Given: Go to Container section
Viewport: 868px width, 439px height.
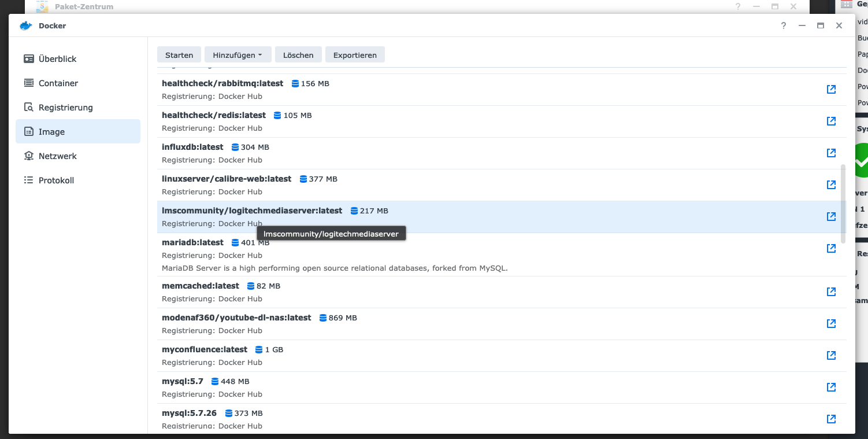Looking at the screenshot, I should [78, 83].
